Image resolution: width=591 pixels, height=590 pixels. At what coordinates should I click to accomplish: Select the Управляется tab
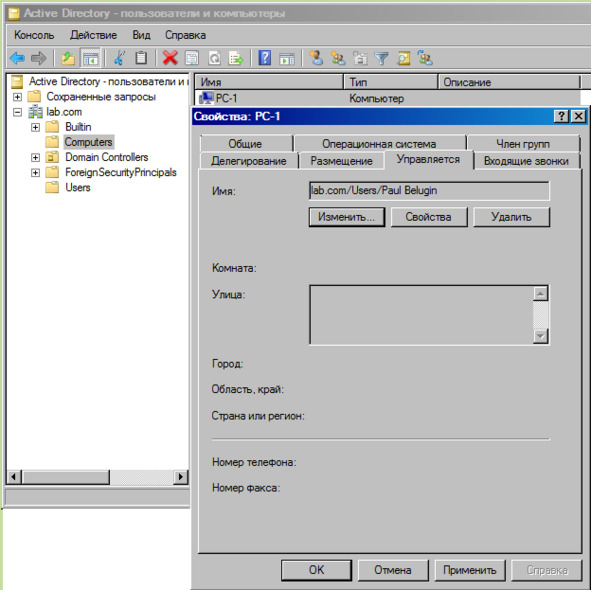pyautogui.click(x=429, y=159)
